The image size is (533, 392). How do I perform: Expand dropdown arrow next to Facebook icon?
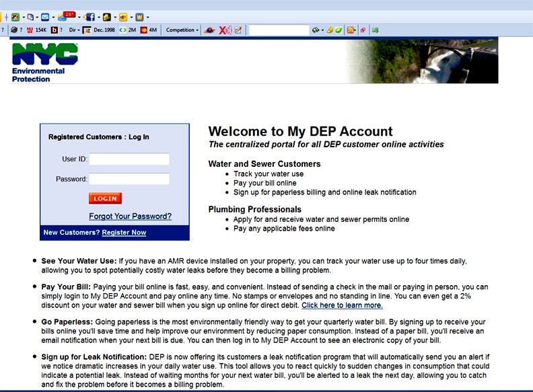[x=99, y=17]
